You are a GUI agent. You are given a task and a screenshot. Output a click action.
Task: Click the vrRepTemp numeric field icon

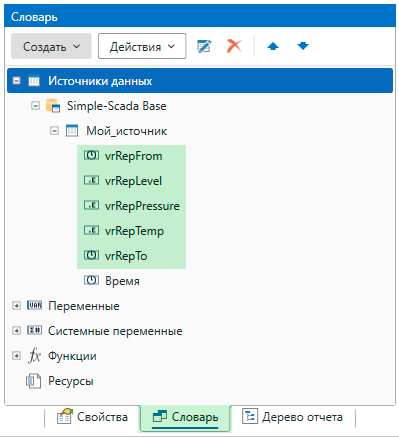point(91,230)
